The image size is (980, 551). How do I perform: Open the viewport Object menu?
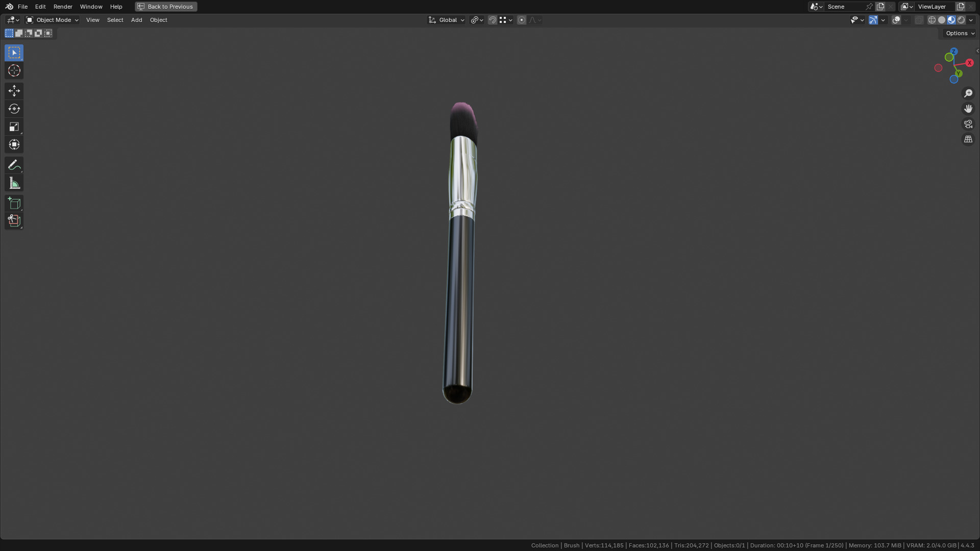[x=158, y=20]
